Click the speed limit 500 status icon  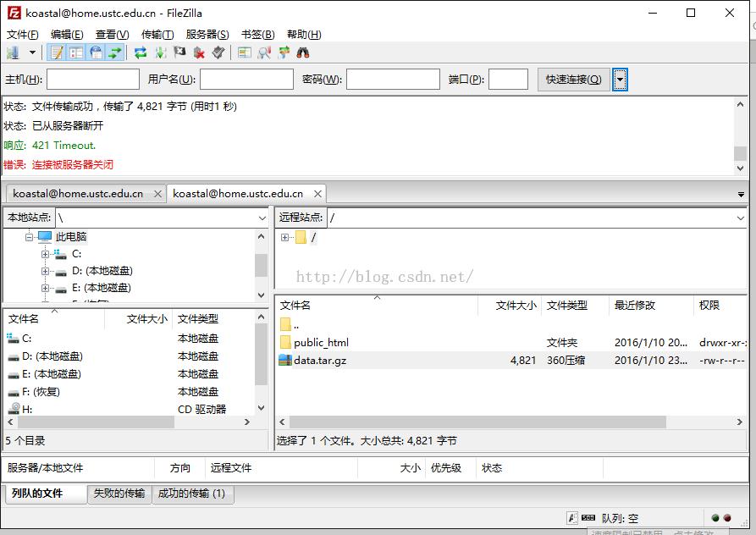coord(588,518)
